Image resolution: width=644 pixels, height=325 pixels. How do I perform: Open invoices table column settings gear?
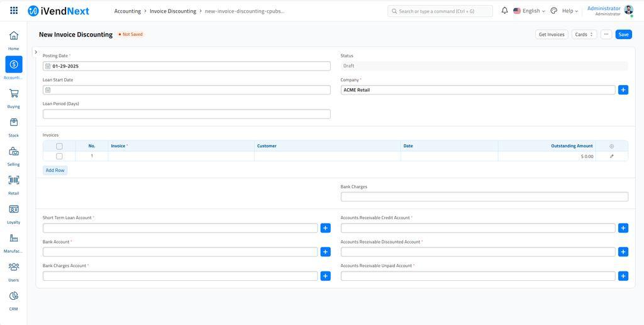coord(611,146)
